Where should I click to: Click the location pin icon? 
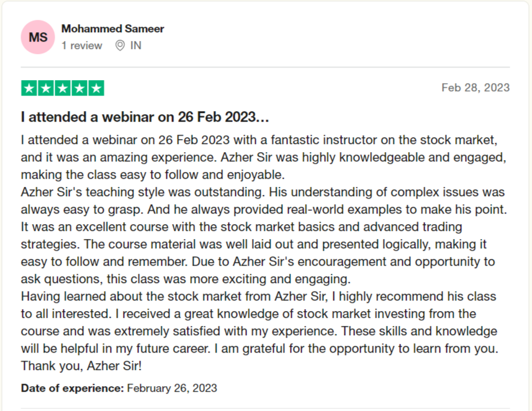120,45
